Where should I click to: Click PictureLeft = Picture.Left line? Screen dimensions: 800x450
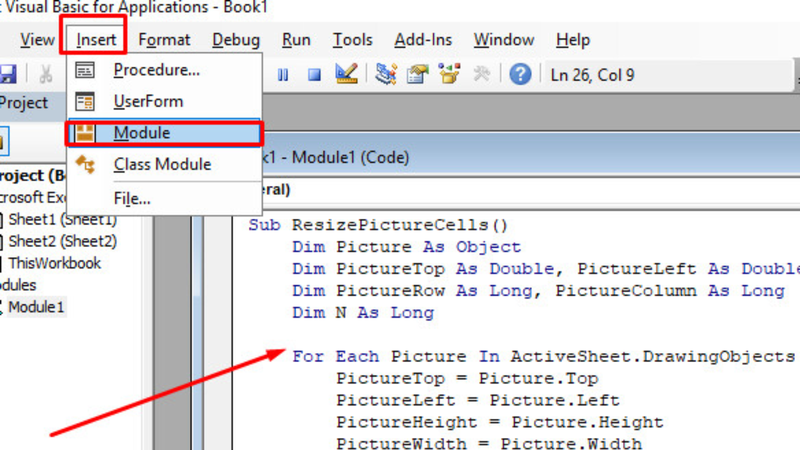[478, 401]
